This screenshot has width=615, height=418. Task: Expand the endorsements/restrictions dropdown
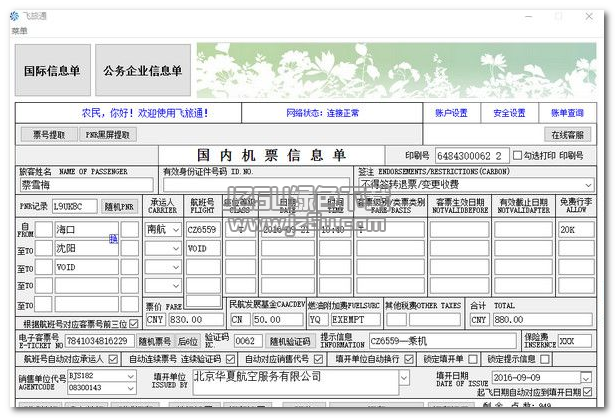click(588, 185)
